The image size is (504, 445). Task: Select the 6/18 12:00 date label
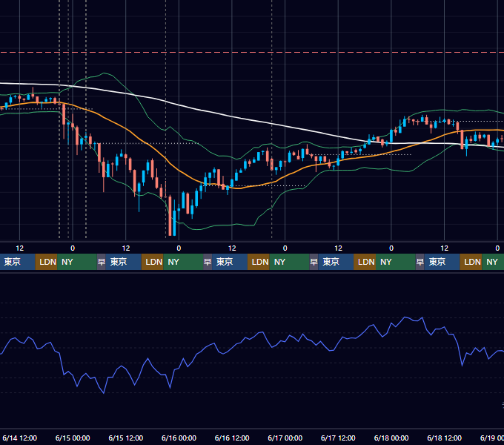pyautogui.click(x=444, y=438)
